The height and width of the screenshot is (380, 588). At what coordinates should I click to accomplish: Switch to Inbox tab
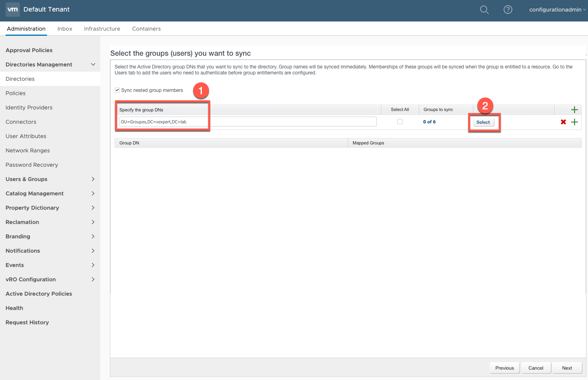[x=65, y=29]
